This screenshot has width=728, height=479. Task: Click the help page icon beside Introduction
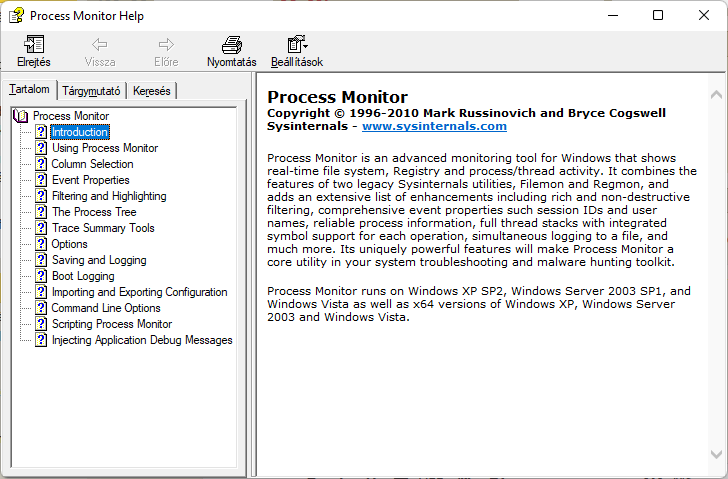[41, 132]
